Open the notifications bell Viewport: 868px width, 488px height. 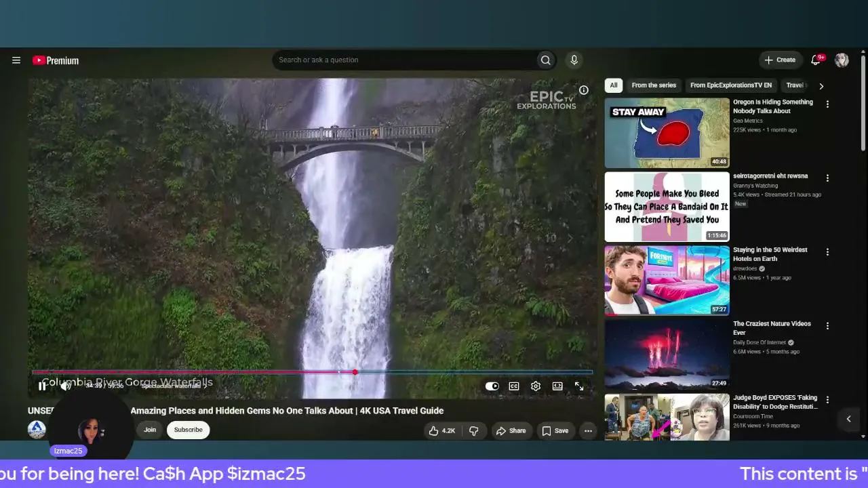(816, 60)
